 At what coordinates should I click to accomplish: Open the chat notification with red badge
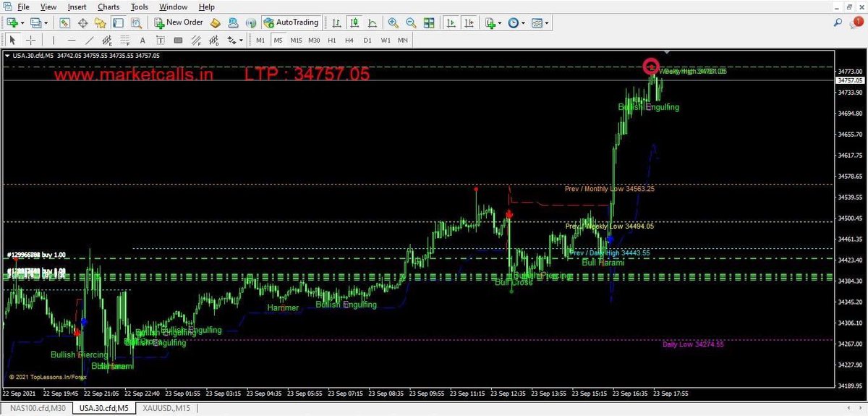click(x=856, y=22)
